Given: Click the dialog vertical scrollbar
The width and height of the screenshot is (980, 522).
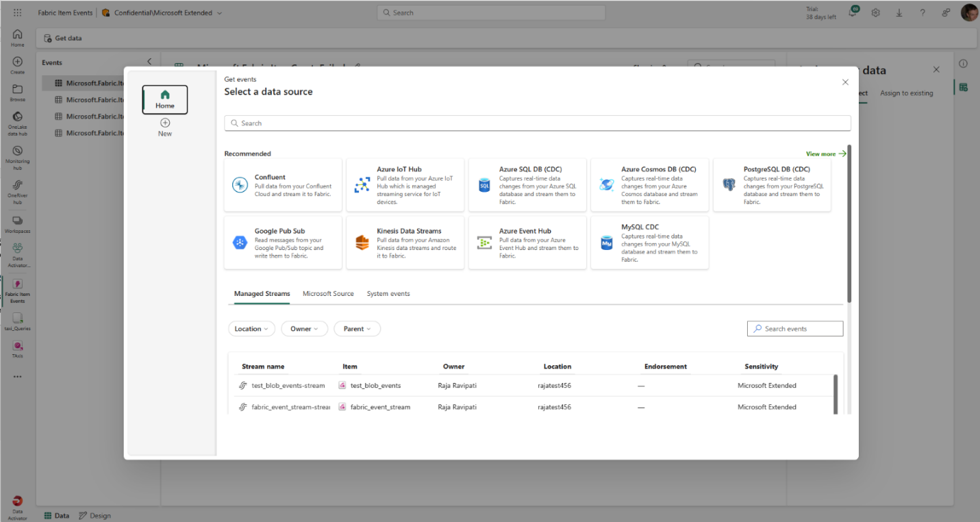Looking at the screenshot, I should 849,223.
